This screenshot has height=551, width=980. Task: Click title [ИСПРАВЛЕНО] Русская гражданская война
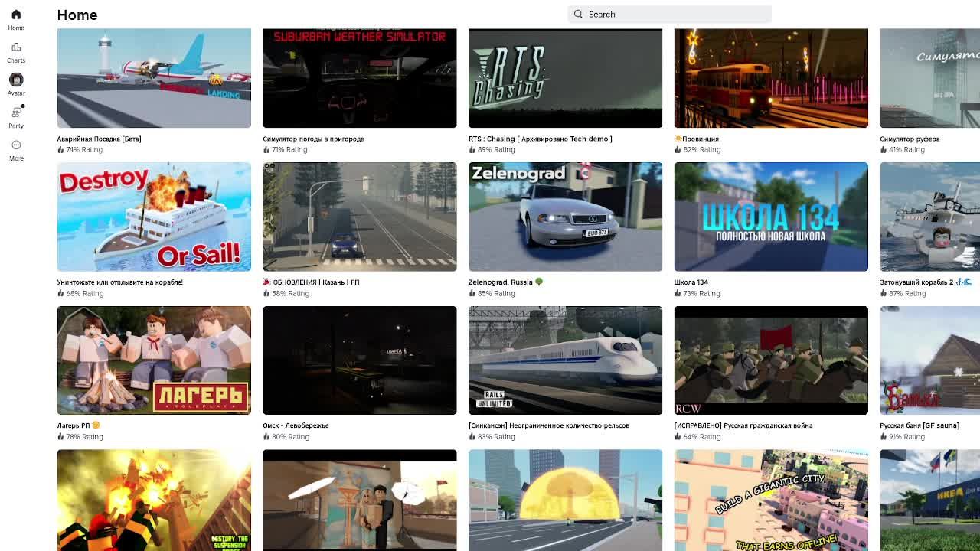743,425
